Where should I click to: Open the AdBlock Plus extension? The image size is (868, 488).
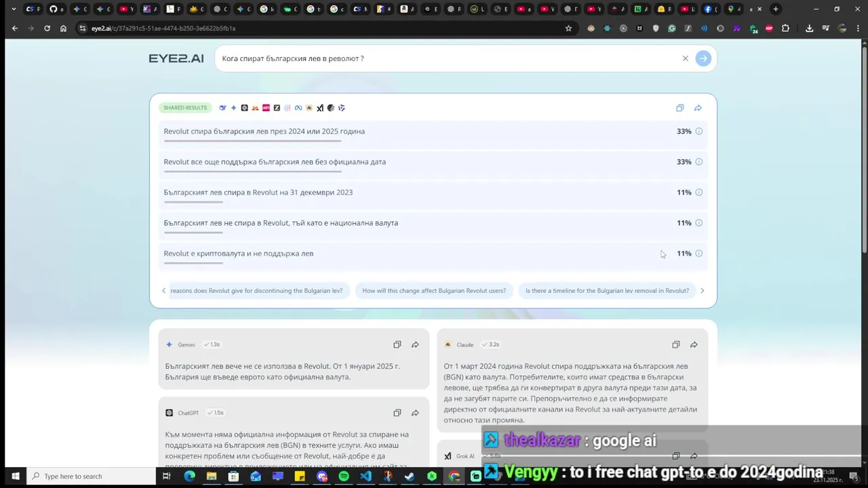coord(769,28)
